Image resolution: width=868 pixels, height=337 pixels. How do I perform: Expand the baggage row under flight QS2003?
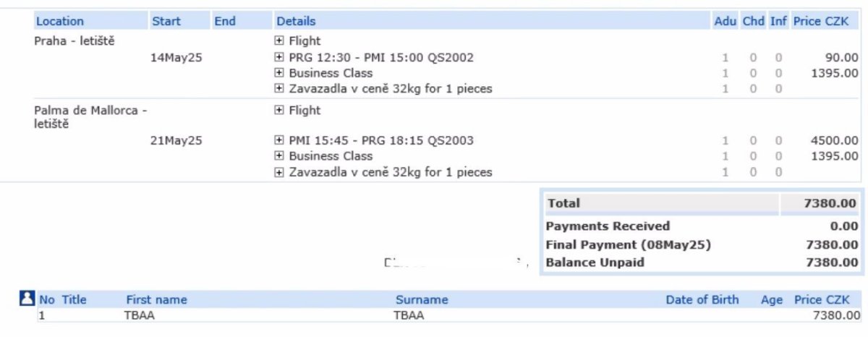point(279,172)
